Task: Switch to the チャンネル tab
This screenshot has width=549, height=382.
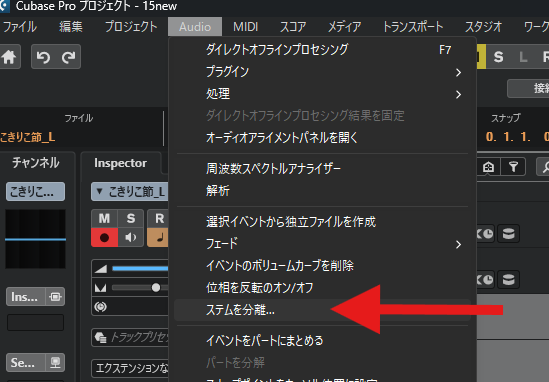Action: tap(35, 163)
